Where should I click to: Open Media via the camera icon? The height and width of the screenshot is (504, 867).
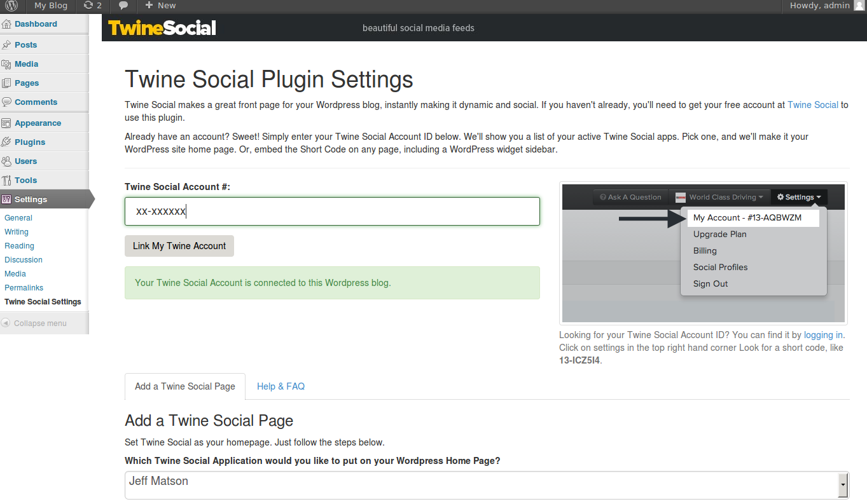point(9,64)
